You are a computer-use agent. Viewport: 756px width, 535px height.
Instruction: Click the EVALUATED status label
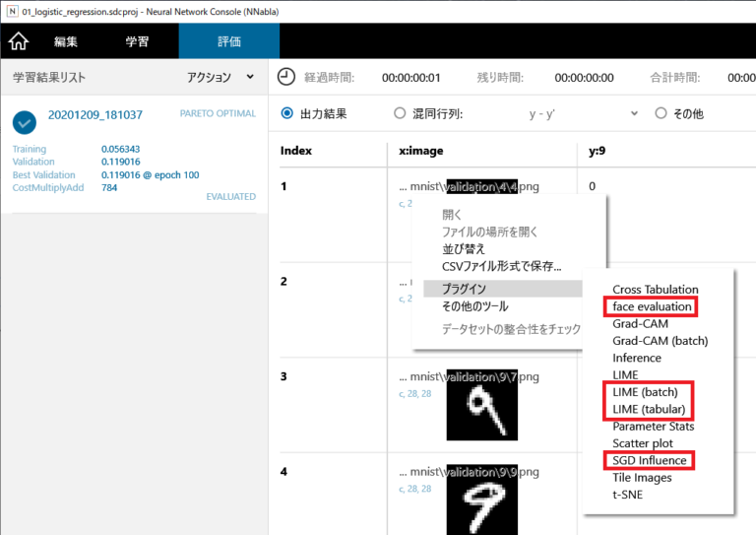[231, 196]
